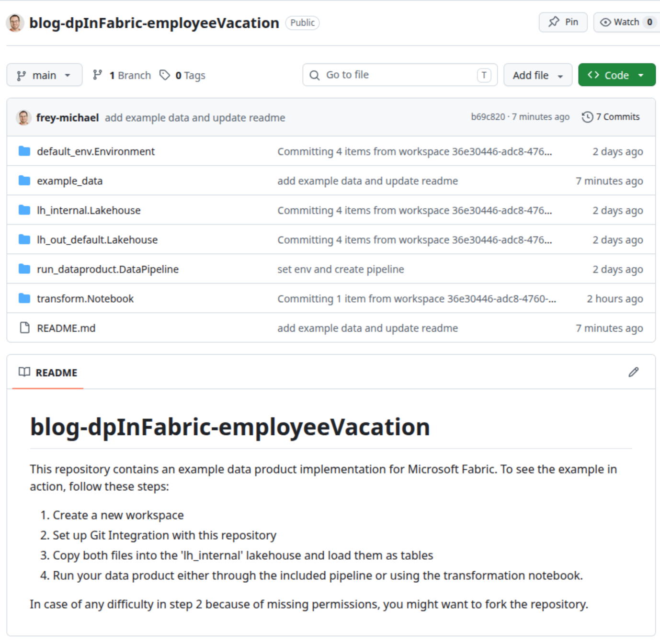Click folder icon of run_dataproduct.DataPipeline
660x644 pixels.
(24, 269)
